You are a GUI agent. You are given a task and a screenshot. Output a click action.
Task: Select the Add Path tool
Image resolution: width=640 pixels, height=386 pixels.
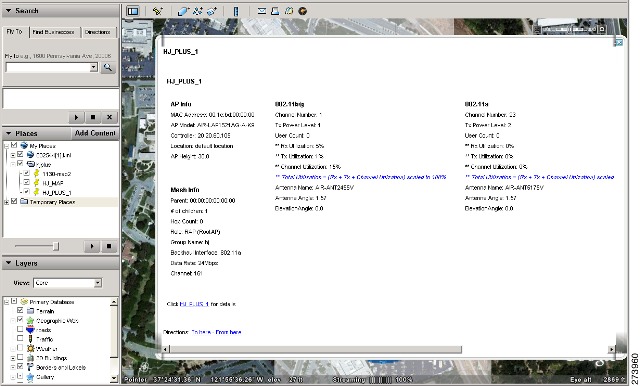198,11
